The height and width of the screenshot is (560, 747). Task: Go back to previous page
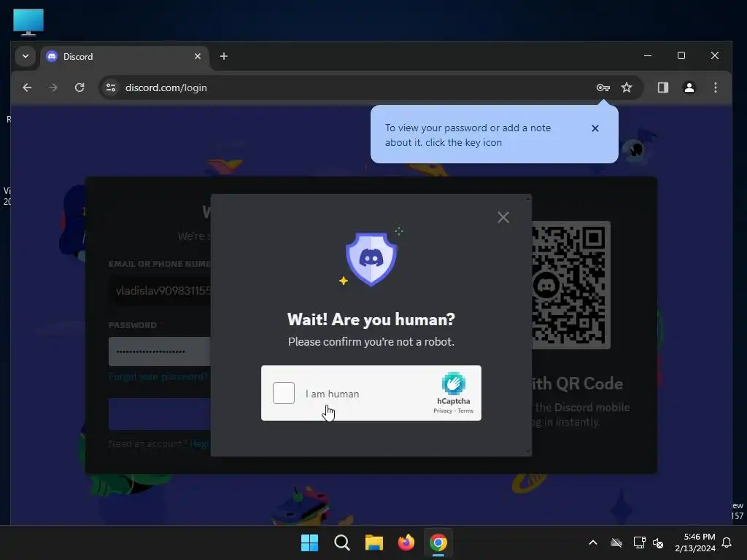(27, 87)
